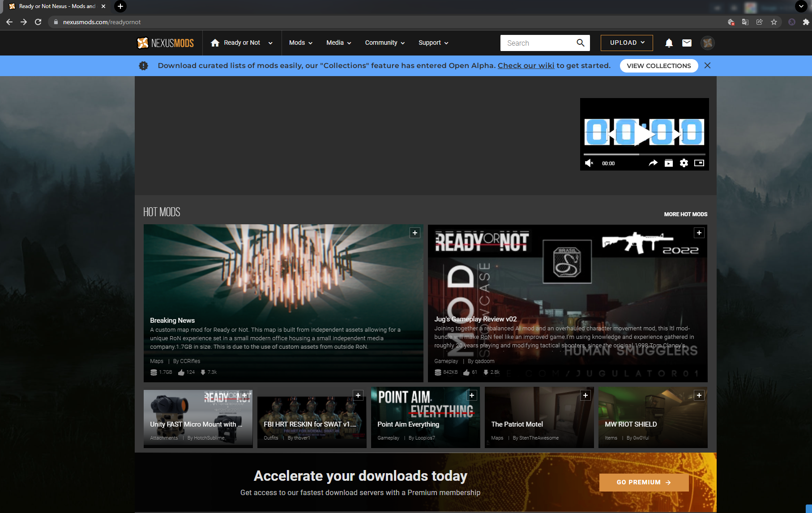
Task: Track Jug's Gameplay Review with plus button
Action: [699, 233]
